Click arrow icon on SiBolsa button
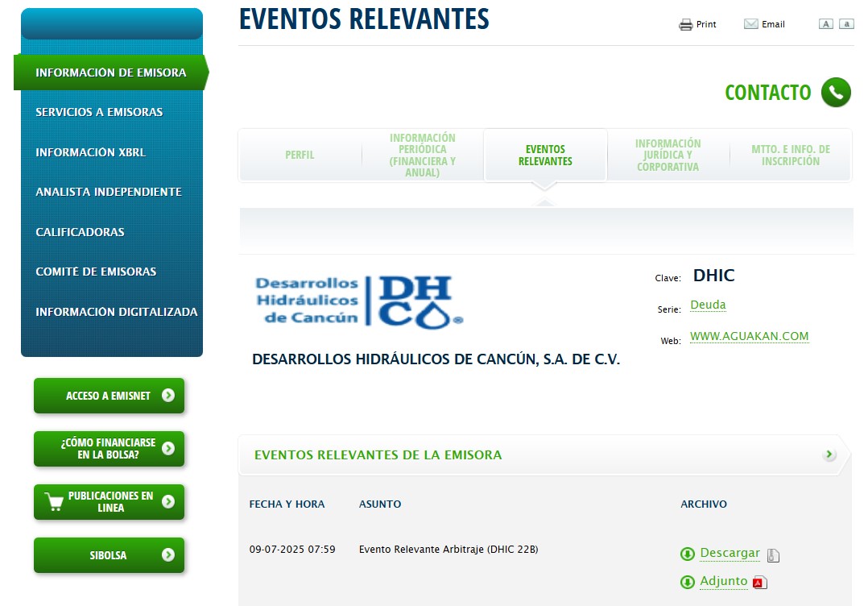The width and height of the screenshot is (868, 606). click(167, 554)
